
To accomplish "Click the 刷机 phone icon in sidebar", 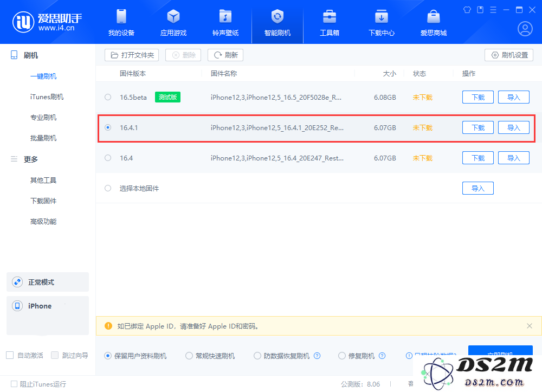I will (x=14, y=55).
